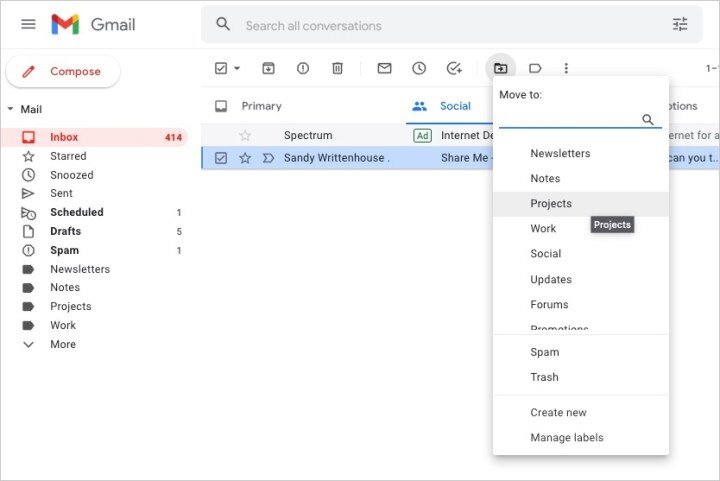Image resolution: width=720 pixels, height=481 pixels.
Task: Click the Add to Tasks icon
Action: 454,68
